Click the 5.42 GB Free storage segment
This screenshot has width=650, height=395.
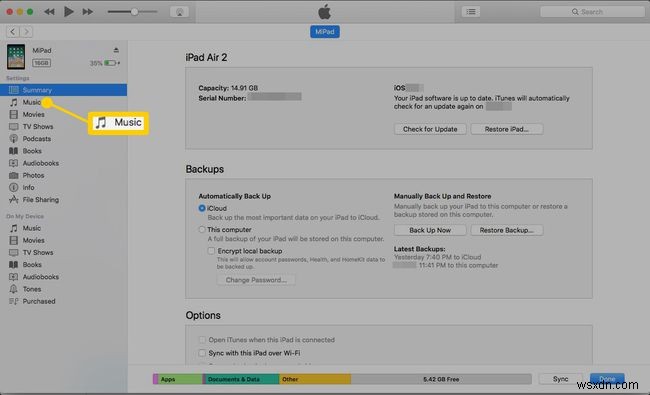441,379
